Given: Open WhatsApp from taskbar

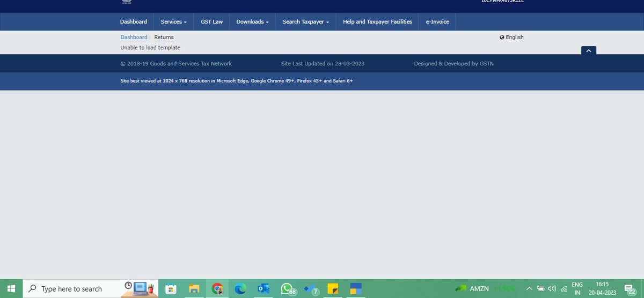Looking at the screenshot, I should pos(288,288).
